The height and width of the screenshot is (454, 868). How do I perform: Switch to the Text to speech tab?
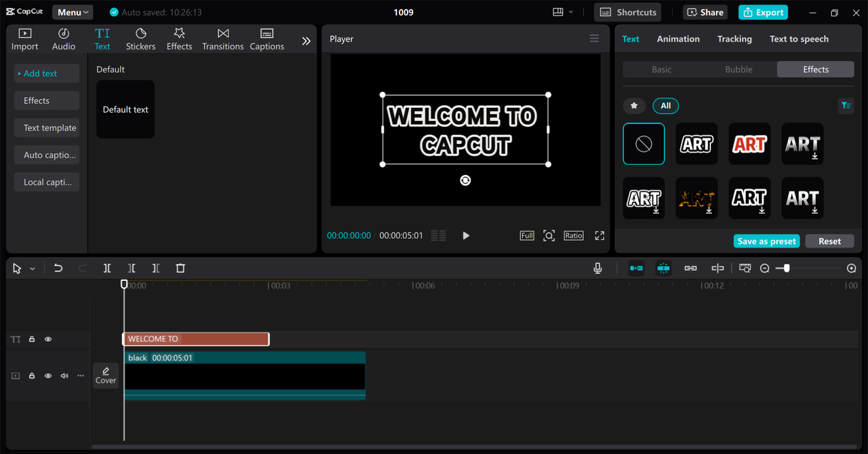[799, 39]
